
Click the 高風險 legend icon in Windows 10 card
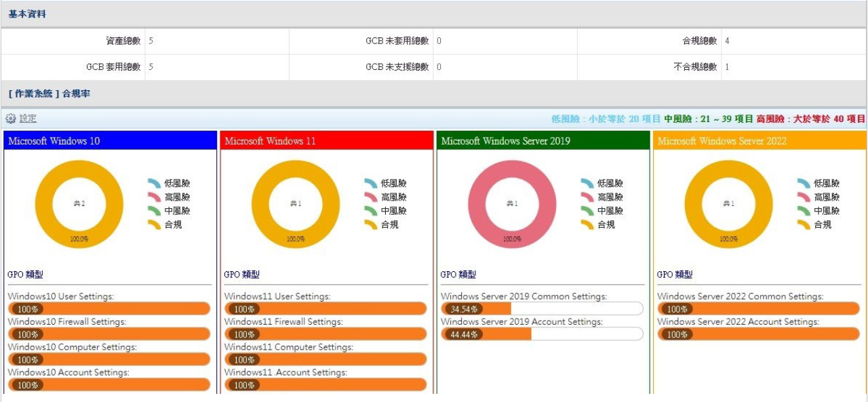pyautogui.click(x=155, y=197)
